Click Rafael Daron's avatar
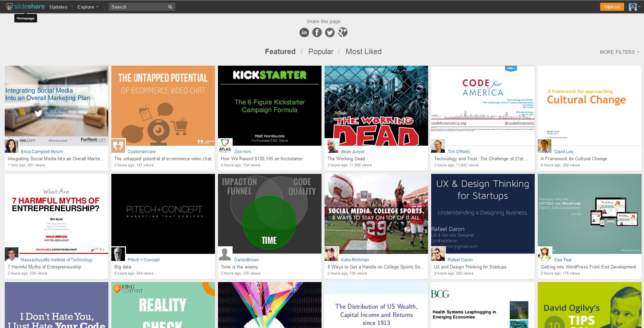644x328 pixels. click(438, 254)
